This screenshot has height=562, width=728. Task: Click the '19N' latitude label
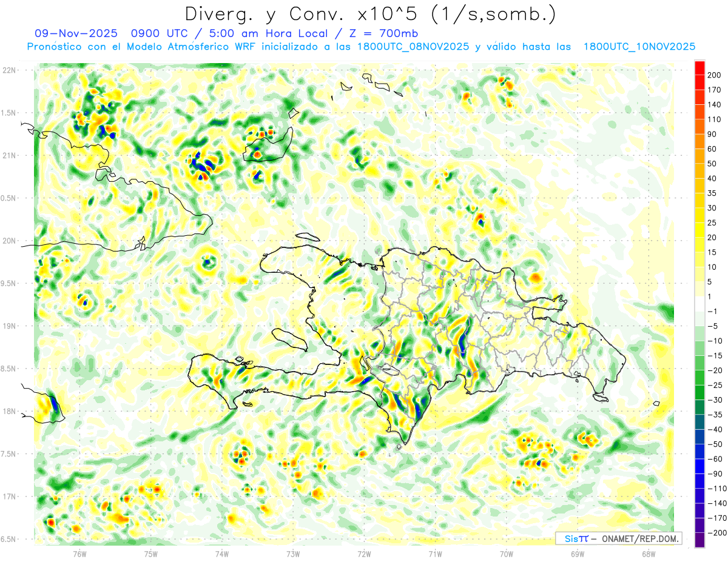[x=9, y=326]
